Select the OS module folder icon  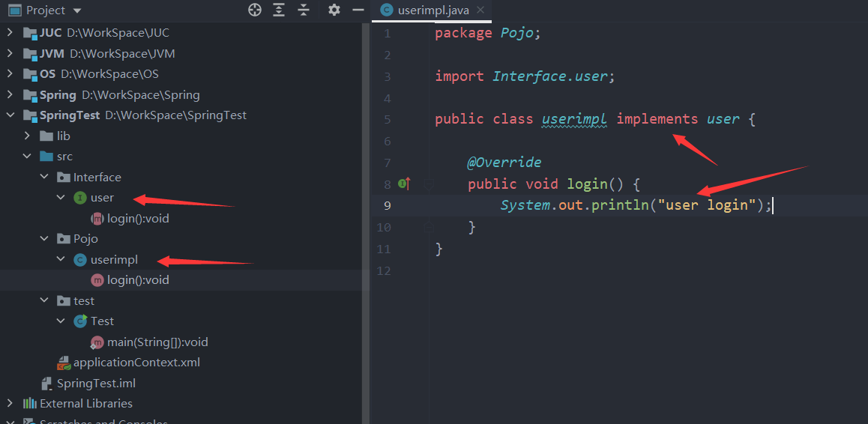[x=29, y=74]
